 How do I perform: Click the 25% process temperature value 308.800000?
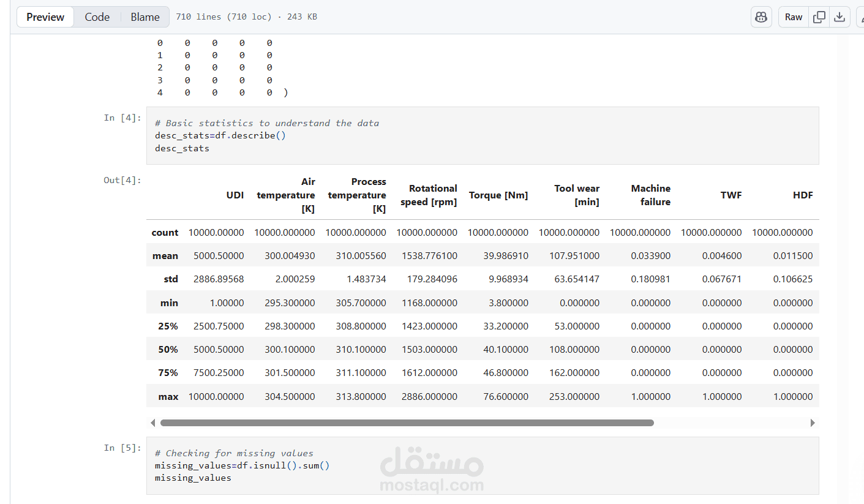(361, 326)
